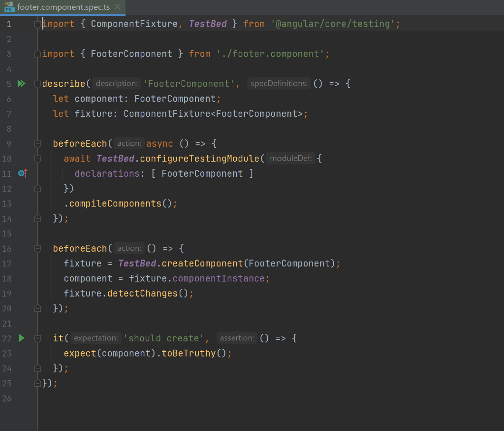Run the 'should create' test using its green play icon
This screenshot has width=504, height=431.
pos(21,338)
